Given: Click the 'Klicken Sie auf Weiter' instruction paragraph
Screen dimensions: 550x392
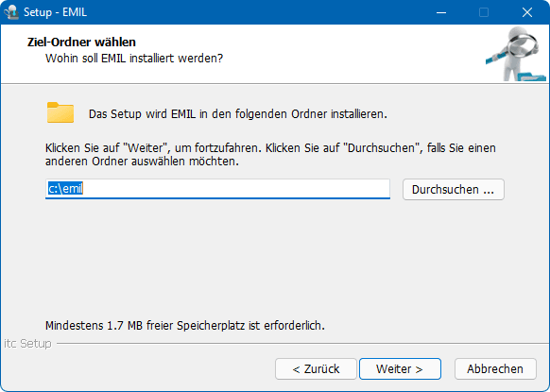Looking at the screenshot, I should [270, 155].
